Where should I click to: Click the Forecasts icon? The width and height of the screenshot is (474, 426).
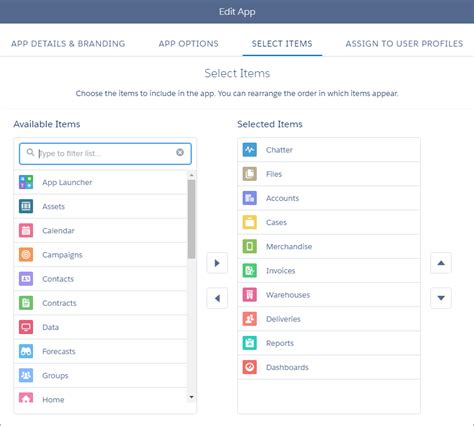point(26,351)
